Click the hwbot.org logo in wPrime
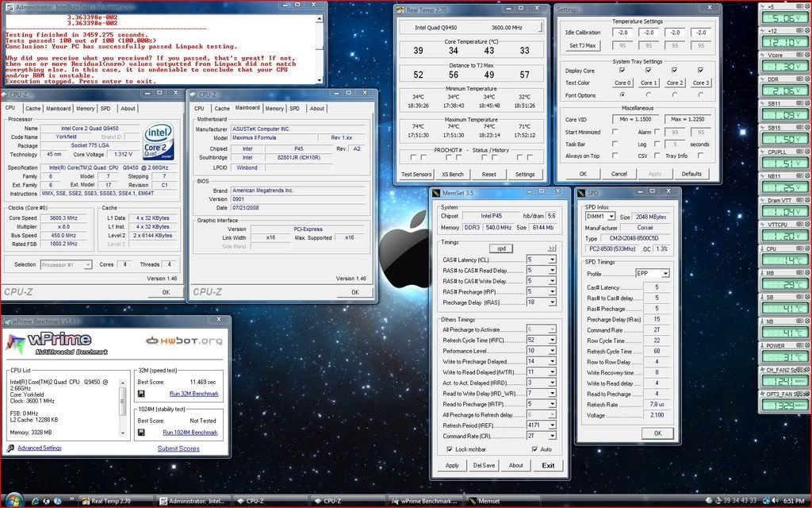Viewport: 812px width, 508px height. (184, 341)
